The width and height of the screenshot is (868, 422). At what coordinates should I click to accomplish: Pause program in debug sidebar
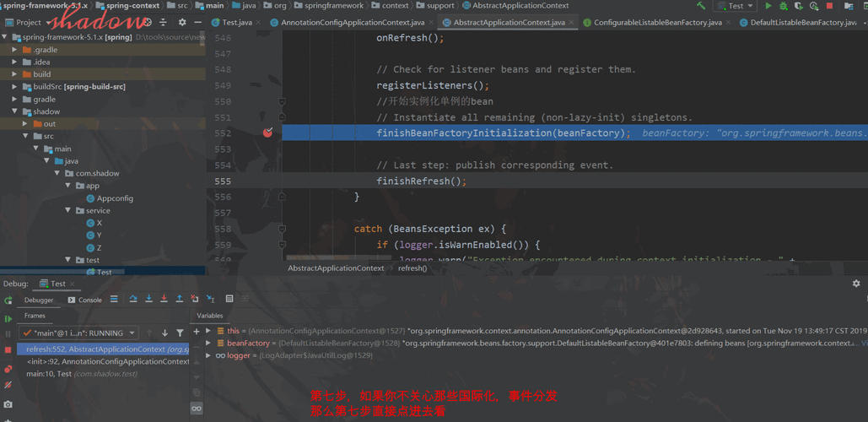point(8,334)
